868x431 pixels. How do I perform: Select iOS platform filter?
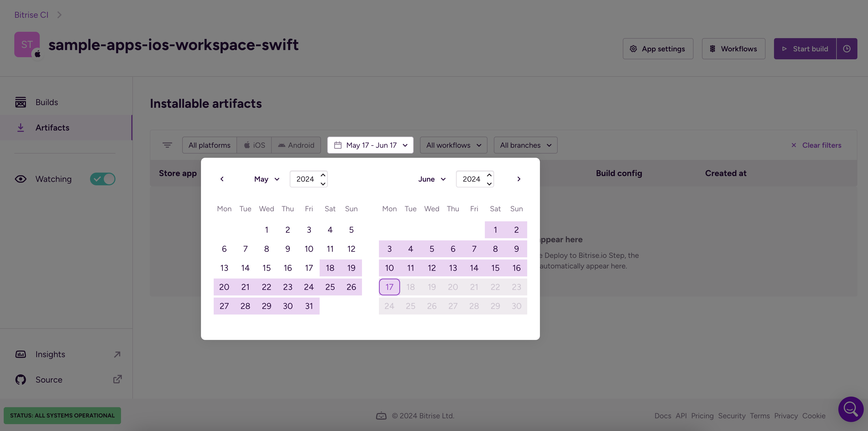pos(254,145)
